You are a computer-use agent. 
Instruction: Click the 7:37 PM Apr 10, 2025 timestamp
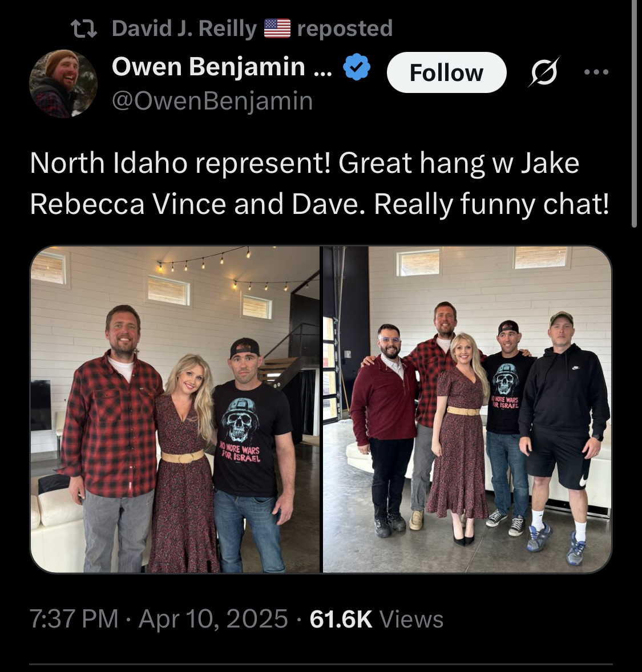tap(159, 619)
